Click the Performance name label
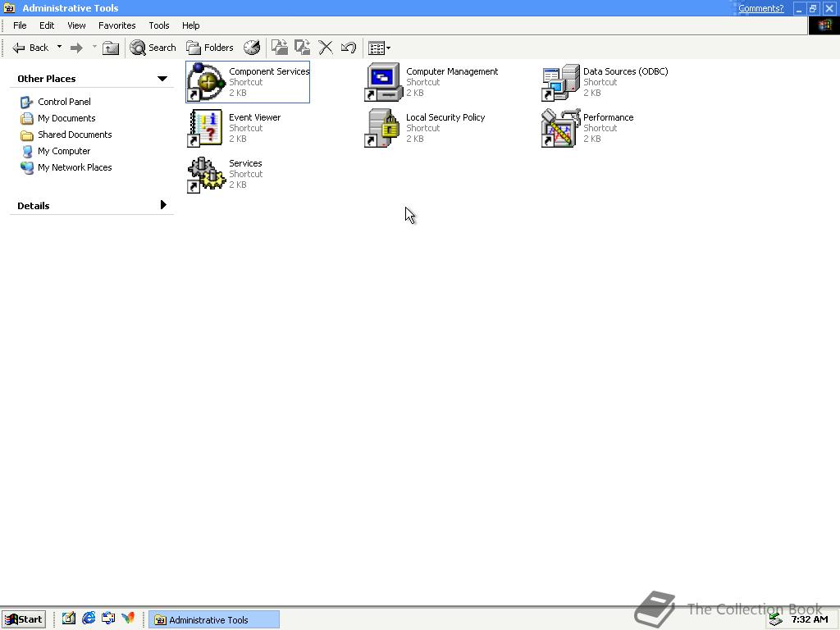This screenshot has width=840, height=630. pyautogui.click(x=608, y=117)
